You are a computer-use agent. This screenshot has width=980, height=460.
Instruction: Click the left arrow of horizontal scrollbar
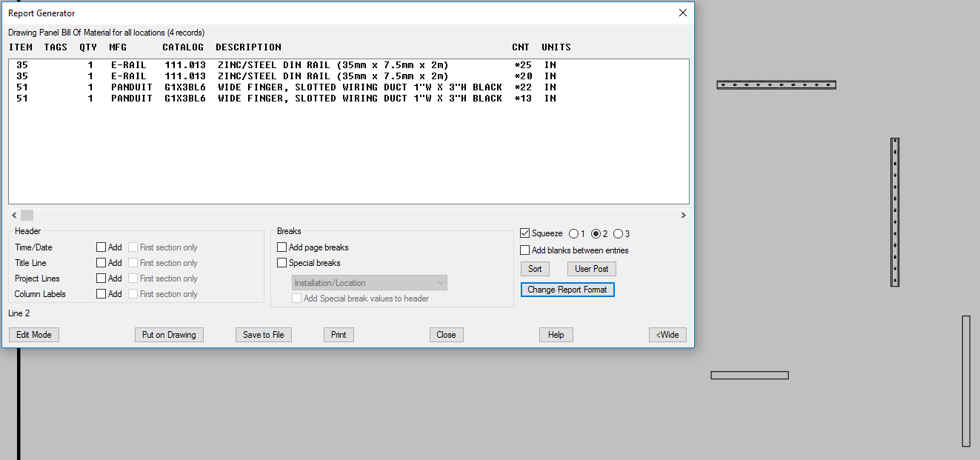tap(14, 215)
